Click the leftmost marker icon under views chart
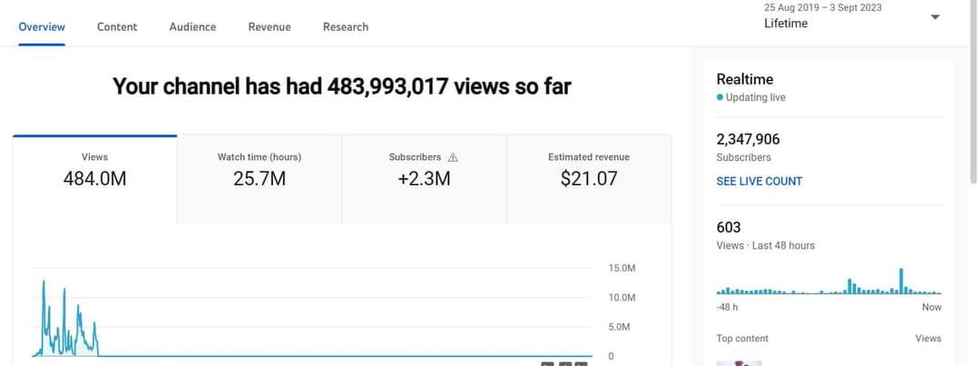 [547, 363]
